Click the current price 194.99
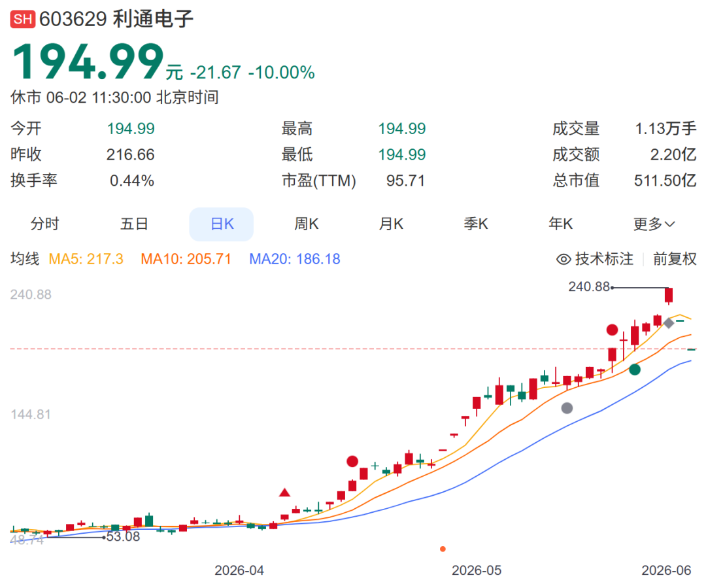The image size is (706, 588). click(88, 61)
